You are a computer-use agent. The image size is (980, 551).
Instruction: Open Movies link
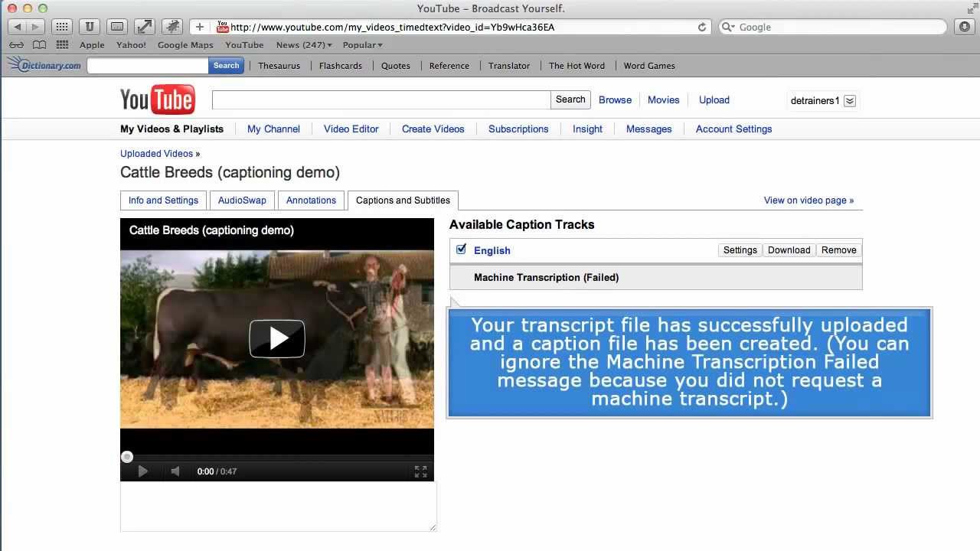pyautogui.click(x=663, y=99)
